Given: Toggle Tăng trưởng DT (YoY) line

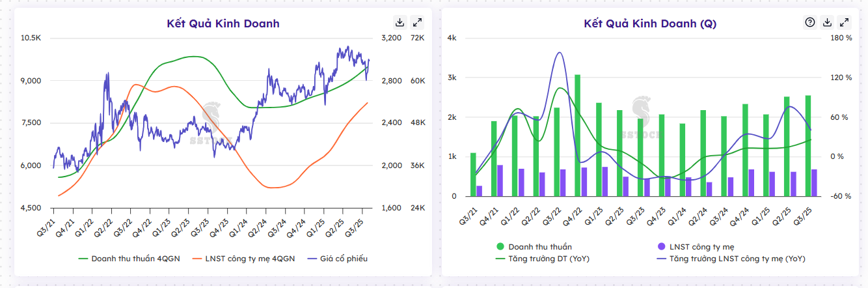Looking at the screenshot, I should pyautogui.click(x=543, y=259).
